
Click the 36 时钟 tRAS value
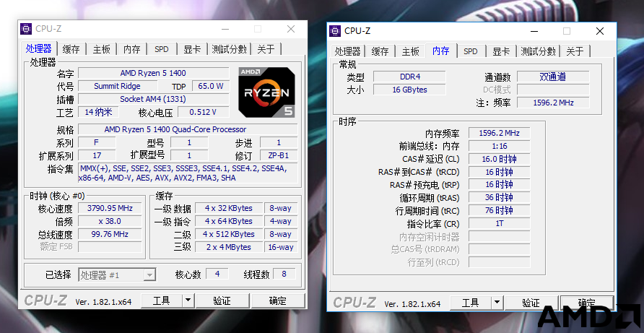click(500, 198)
